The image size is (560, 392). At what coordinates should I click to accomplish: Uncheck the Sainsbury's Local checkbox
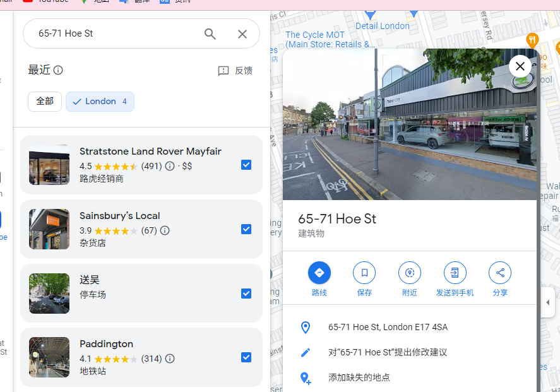point(246,229)
